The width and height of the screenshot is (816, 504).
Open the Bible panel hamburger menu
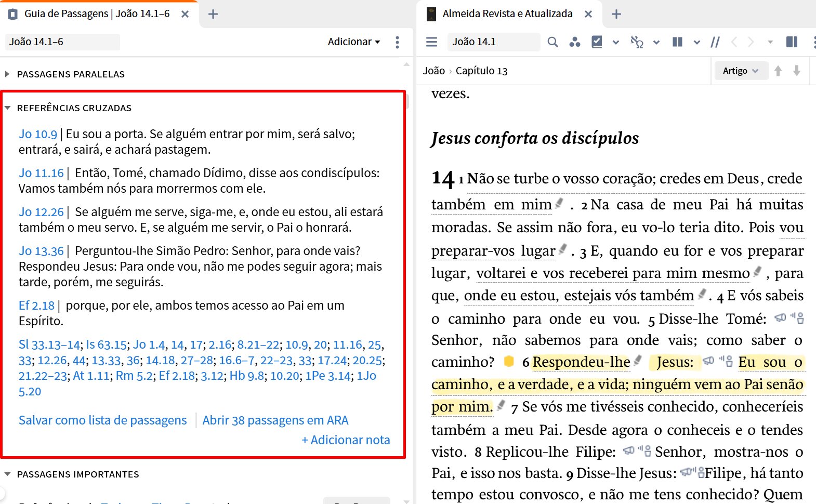point(431,42)
